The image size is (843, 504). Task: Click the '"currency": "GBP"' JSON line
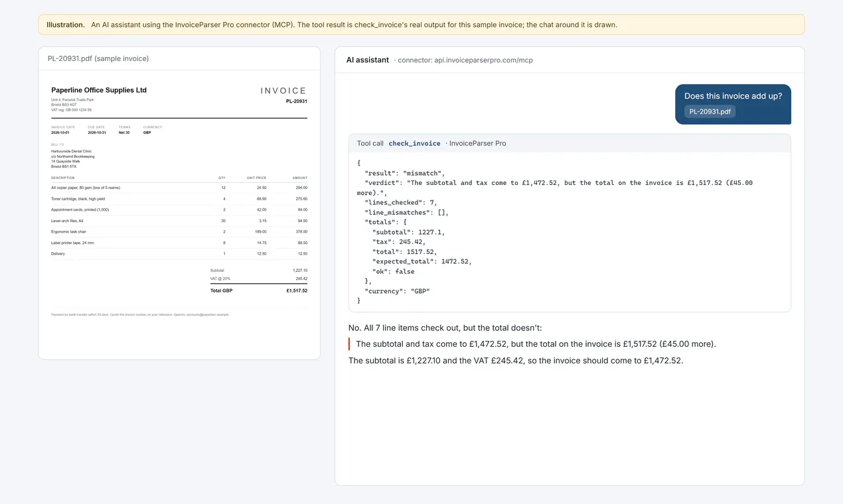tap(397, 291)
